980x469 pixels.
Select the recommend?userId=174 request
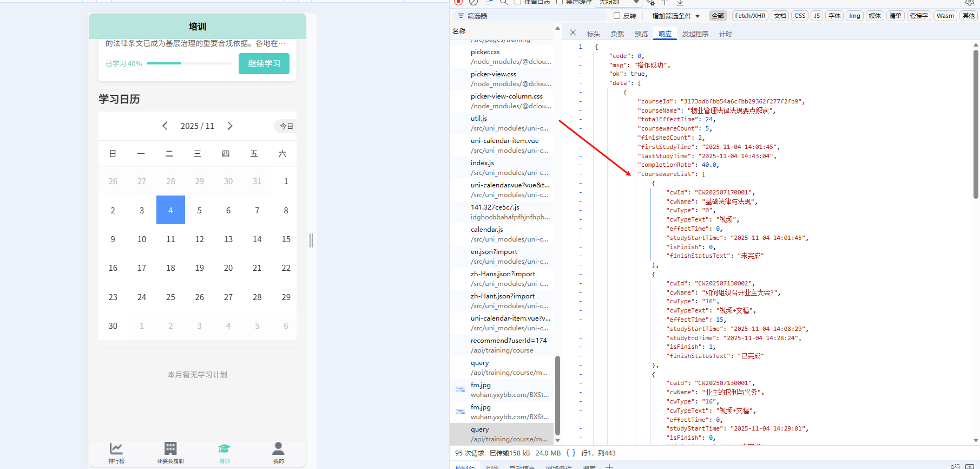point(508,345)
